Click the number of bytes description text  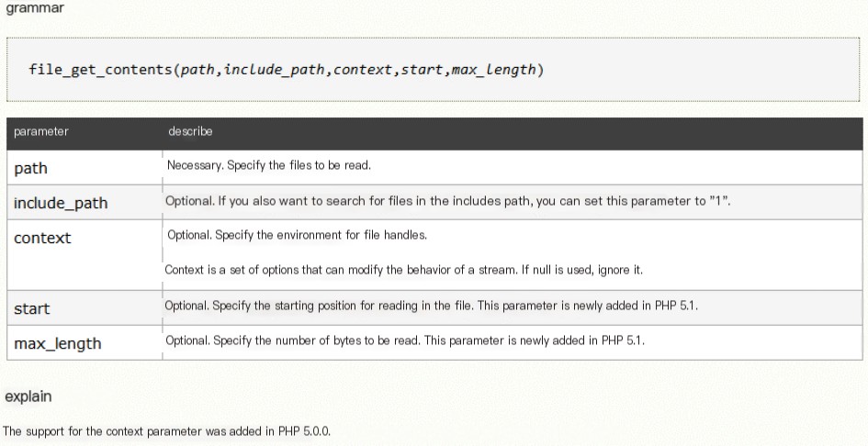[405, 340]
